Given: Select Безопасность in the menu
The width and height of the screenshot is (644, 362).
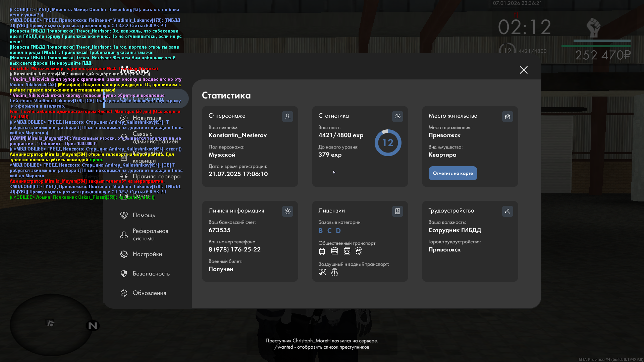Looking at the screenshot, I should click(x=151, y=274).
